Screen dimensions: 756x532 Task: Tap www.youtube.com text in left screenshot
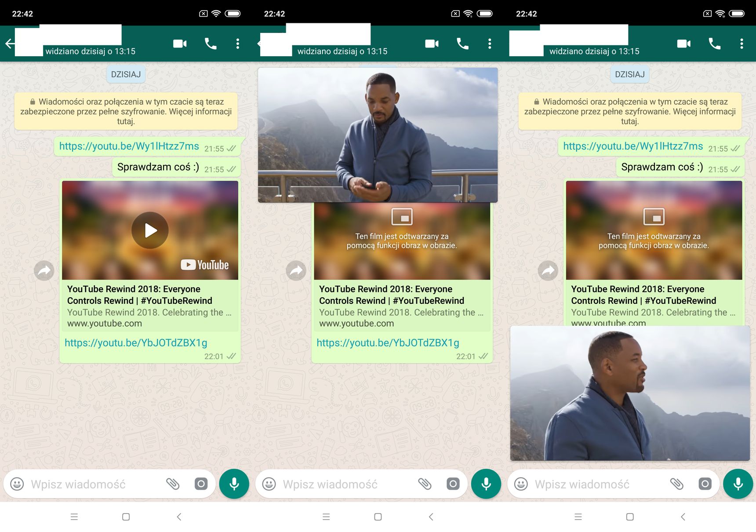(105, 323)
